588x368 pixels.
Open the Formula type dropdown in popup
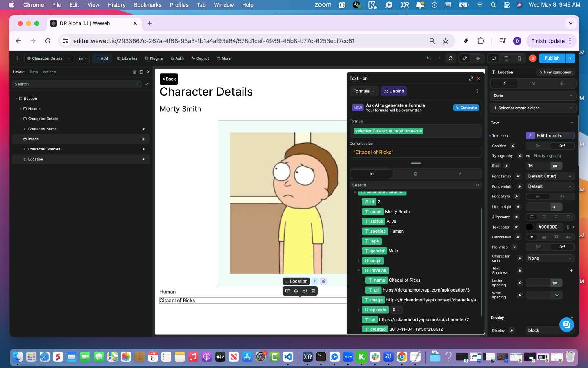[x=363, y=91]
